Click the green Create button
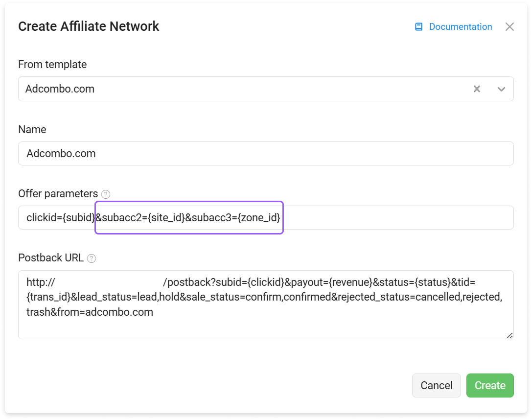This screenshot has width=532, height=420. pyautogui.click(x=490, y=385)
